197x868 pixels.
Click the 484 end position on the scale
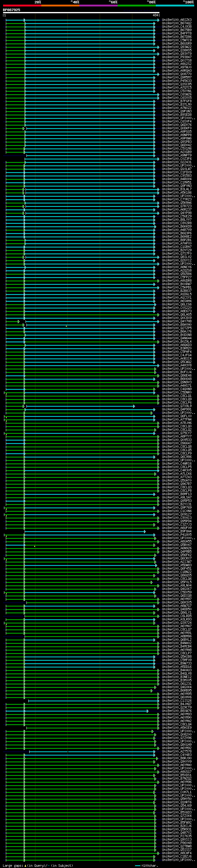point(155,15)
